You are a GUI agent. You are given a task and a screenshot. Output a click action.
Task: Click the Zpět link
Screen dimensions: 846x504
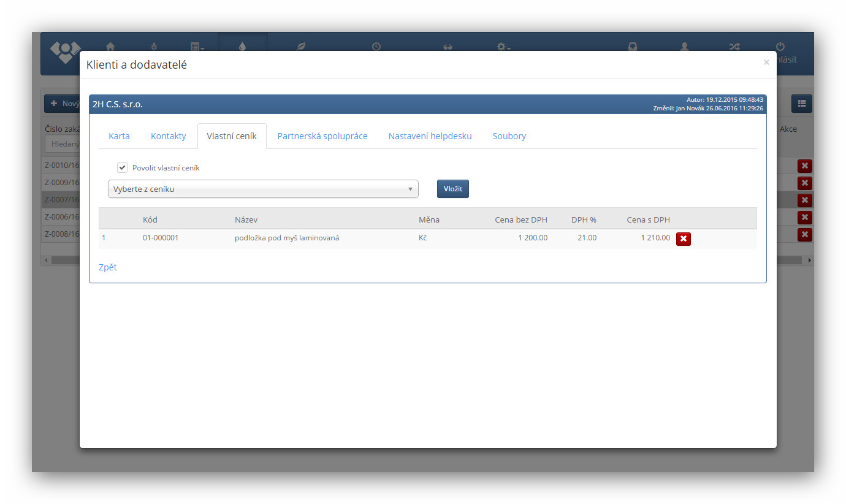tap(108, 267)
